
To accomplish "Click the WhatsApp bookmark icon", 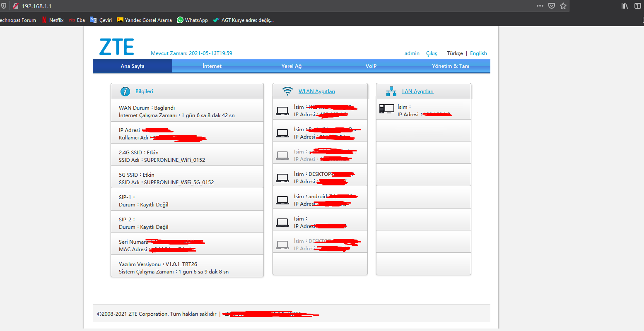I will (180, 20).
